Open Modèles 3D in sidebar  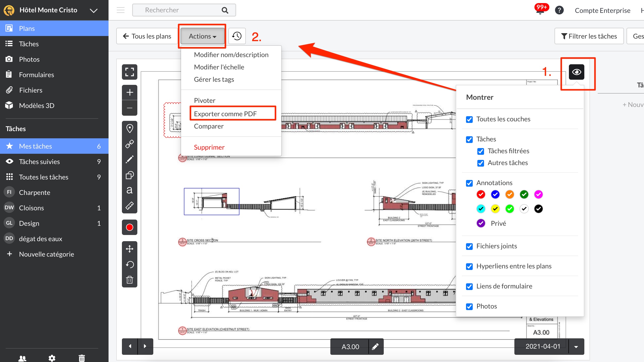pyautogui.click(x=54, y=105)
